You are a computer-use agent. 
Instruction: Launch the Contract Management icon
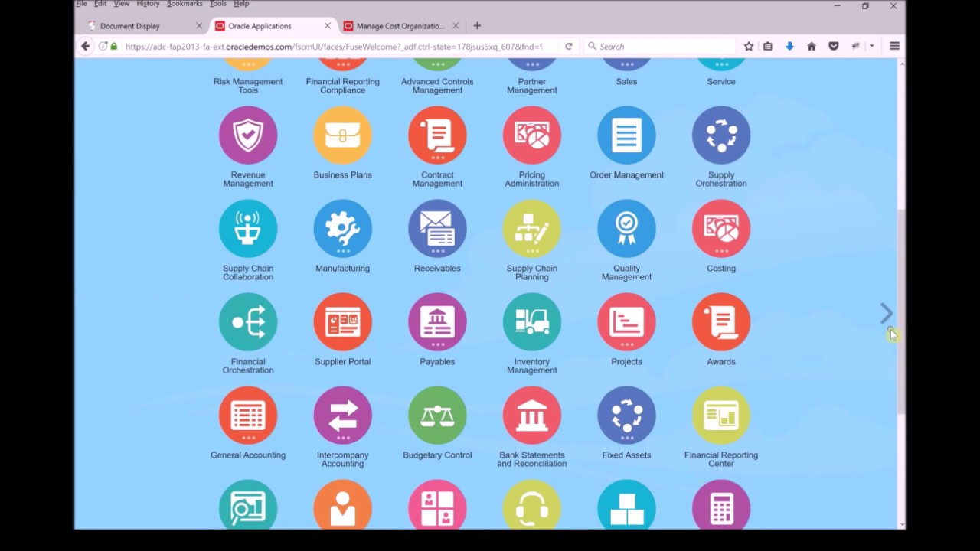click(x=437, y=135)
